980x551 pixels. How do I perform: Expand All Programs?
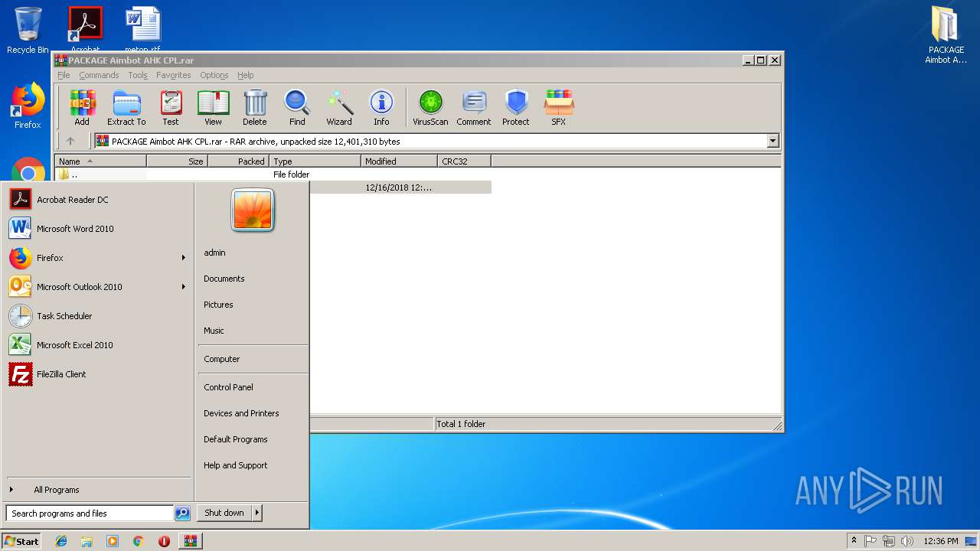tap(97, 490)
